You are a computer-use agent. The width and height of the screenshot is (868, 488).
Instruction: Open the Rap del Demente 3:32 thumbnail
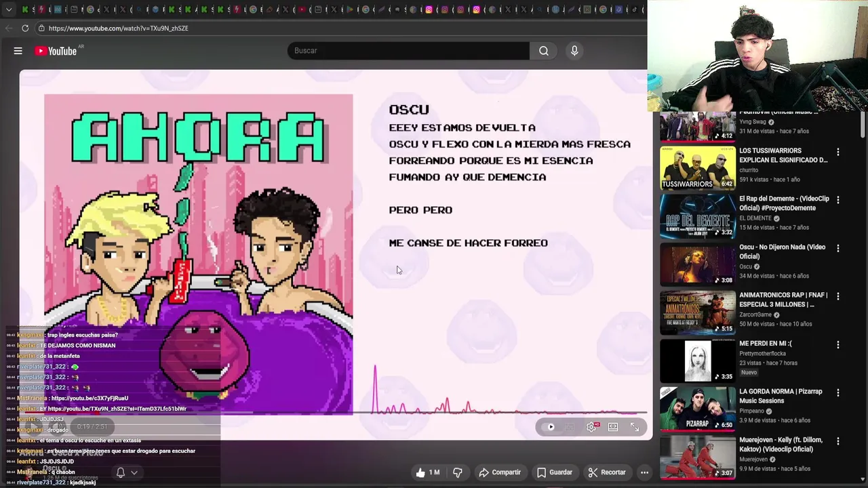coord(698,216)
